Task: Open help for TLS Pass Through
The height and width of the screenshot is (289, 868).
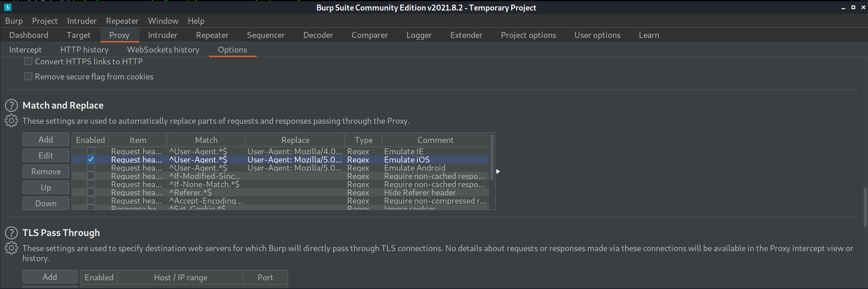Action: coord(11,233)
